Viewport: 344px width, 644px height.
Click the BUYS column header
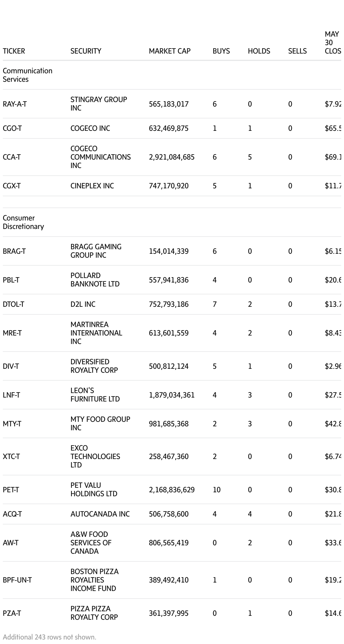tap(221, 51)
